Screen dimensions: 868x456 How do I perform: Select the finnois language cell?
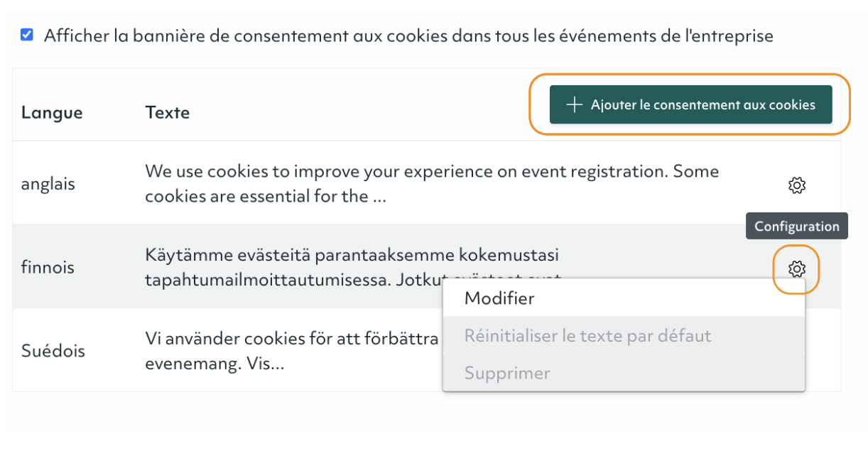pyautogui.click(x=48, y=268)
